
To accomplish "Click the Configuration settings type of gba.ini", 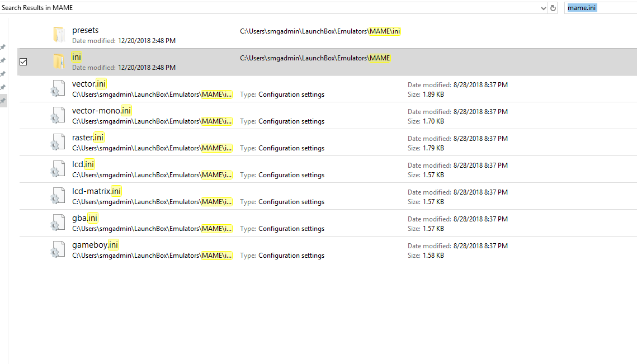I will click(291, 228).
